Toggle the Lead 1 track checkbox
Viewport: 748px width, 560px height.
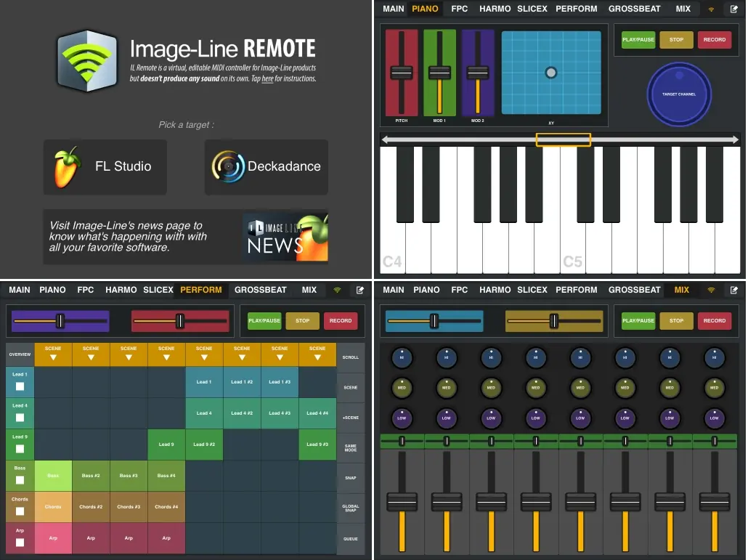(x=20, y=386)
